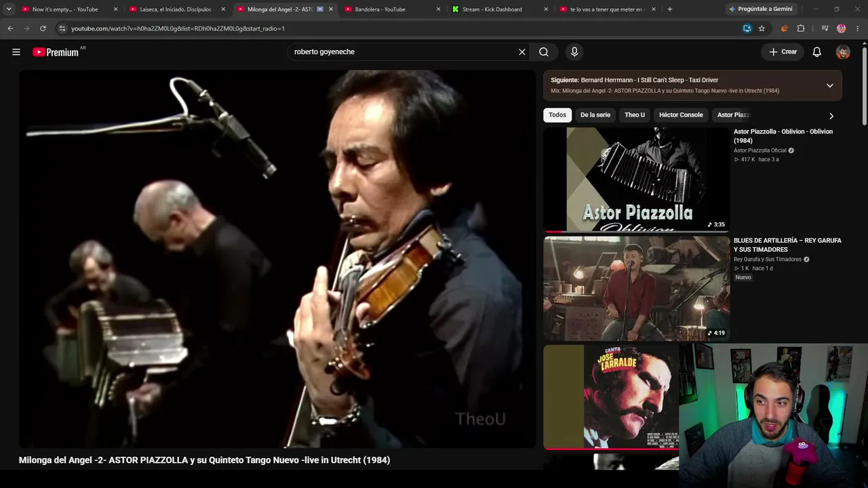
Task: Open 'Rey Garufa y Sus Timadores' channel link
Action: (768, 260)
